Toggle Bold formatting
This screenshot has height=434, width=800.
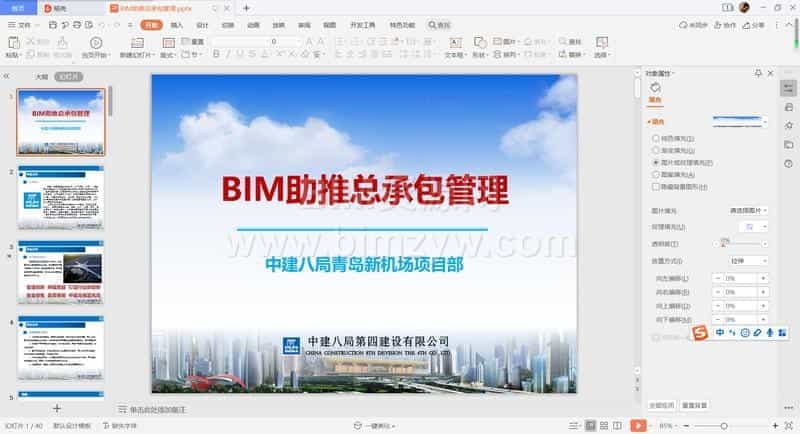[216, 54]
